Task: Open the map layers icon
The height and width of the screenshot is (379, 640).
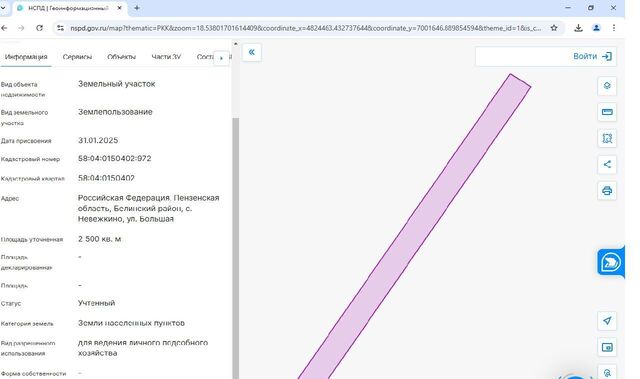Action: [607, 86]
